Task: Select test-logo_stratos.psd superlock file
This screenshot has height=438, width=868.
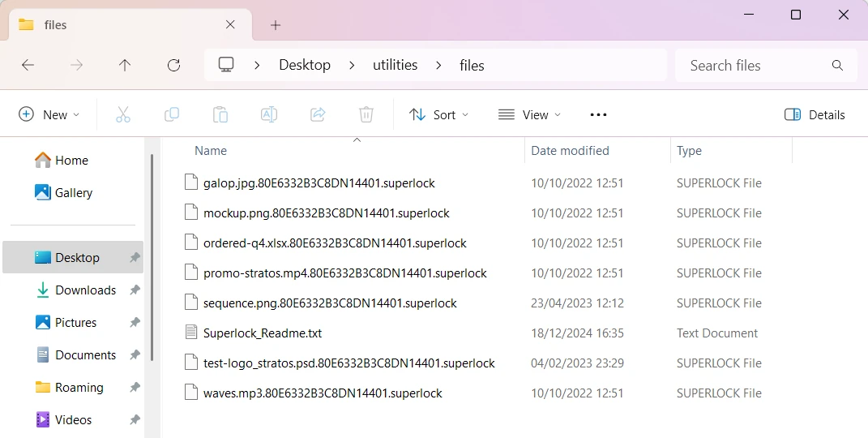Action: [x=348, y=363]
